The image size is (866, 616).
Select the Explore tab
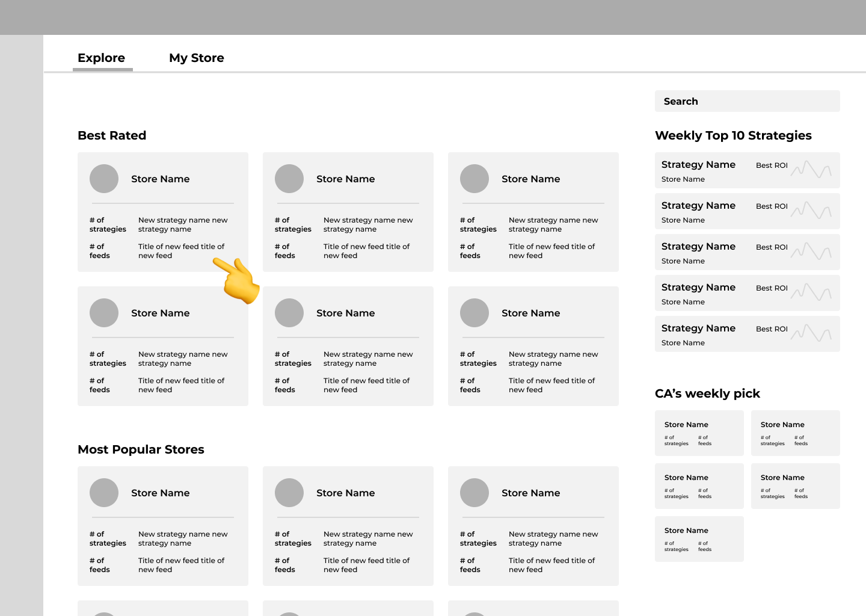[x=101, y=58]
